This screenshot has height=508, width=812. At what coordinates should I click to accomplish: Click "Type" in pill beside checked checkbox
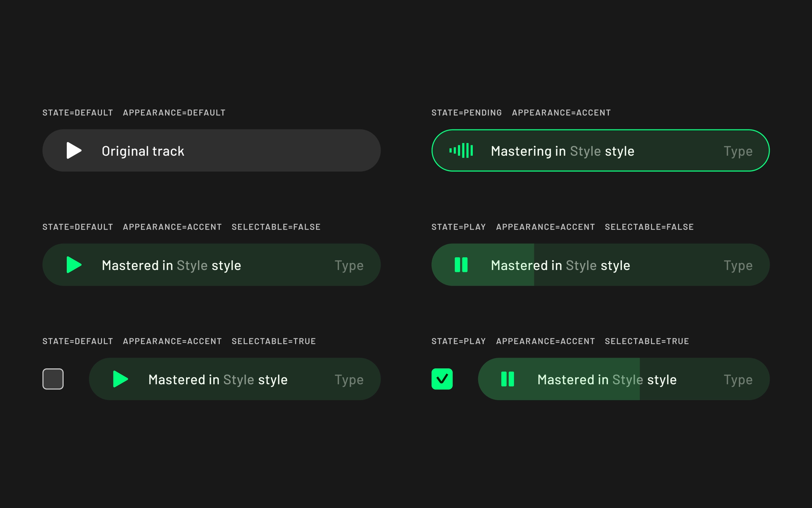[x=738, y=380]
